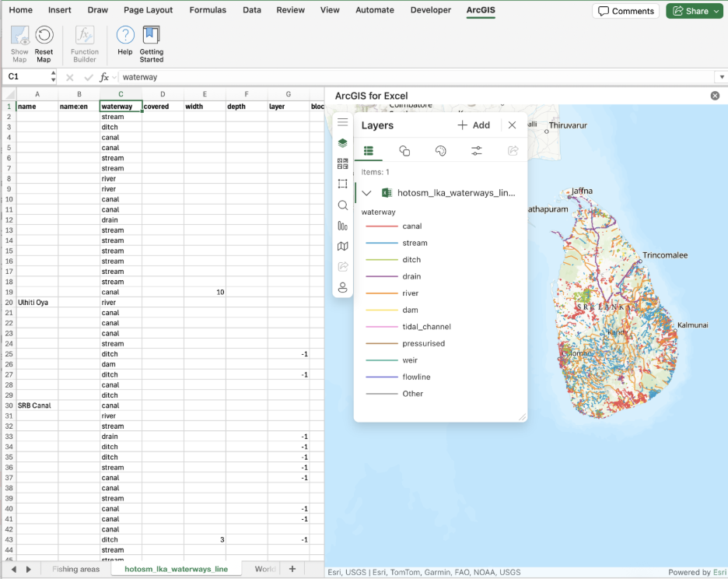Click the Add layer button
This screenshot has width=728, height=579.
(474, 125)
